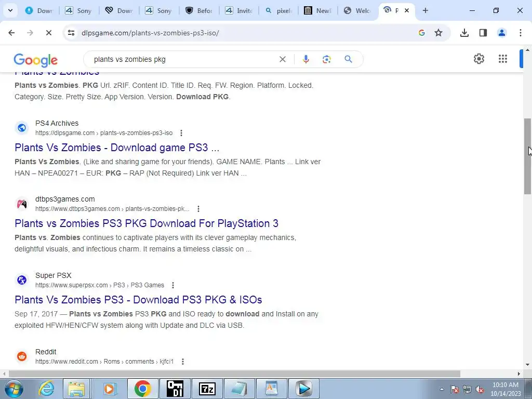Open the taskbar clock showing 10:10 AM
This screenshot has height=399, width=532.
click(x=506, y=389)
